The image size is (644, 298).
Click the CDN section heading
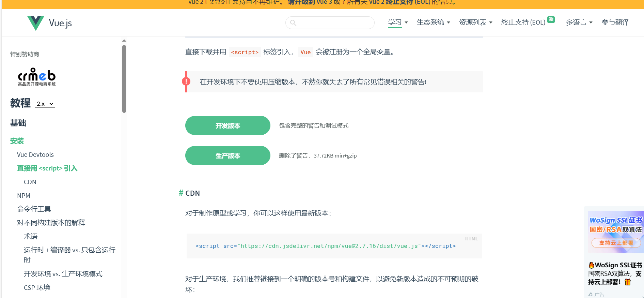tap(192, 193)
